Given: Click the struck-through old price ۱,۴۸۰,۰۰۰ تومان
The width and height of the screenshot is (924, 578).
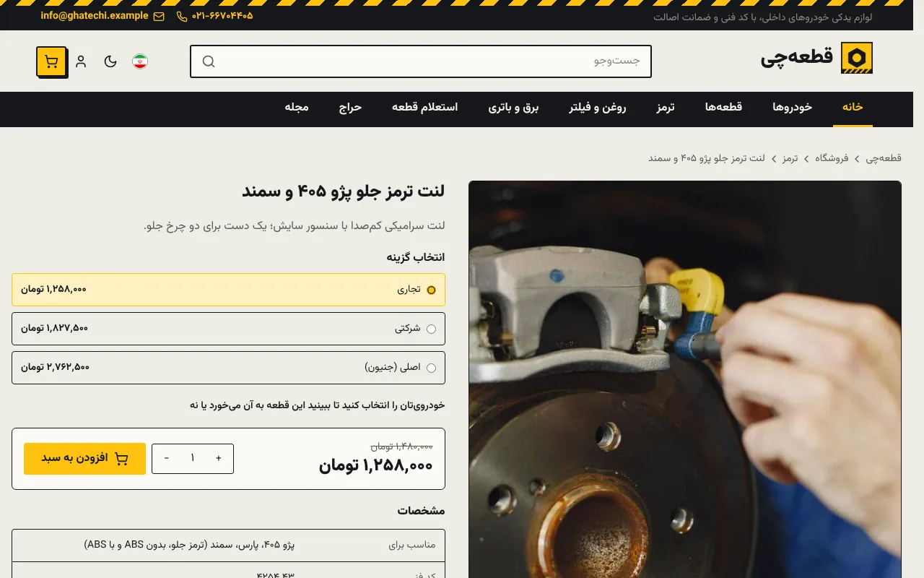Looking at the screenshot, I should (402, 447).
